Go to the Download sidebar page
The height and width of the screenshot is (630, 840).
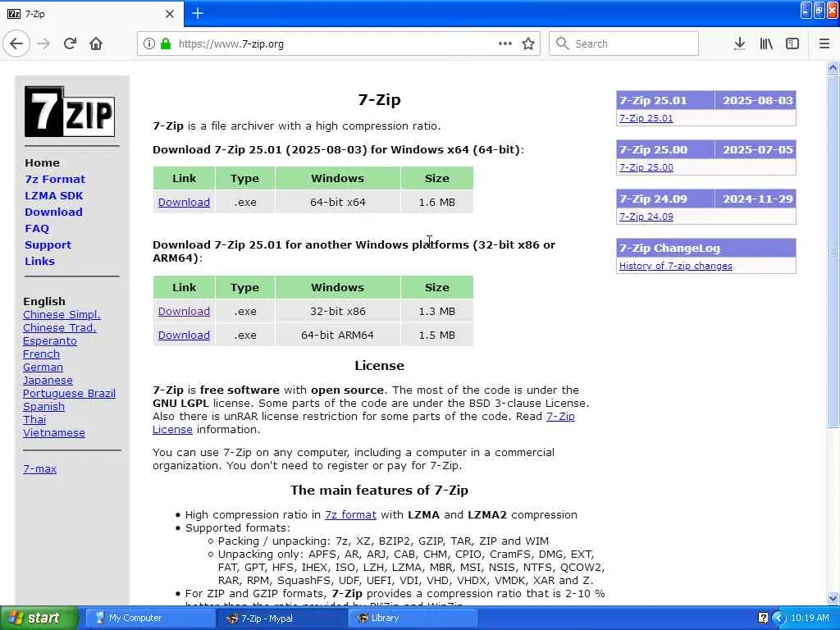pyautogui.click(x=53, y=212)
